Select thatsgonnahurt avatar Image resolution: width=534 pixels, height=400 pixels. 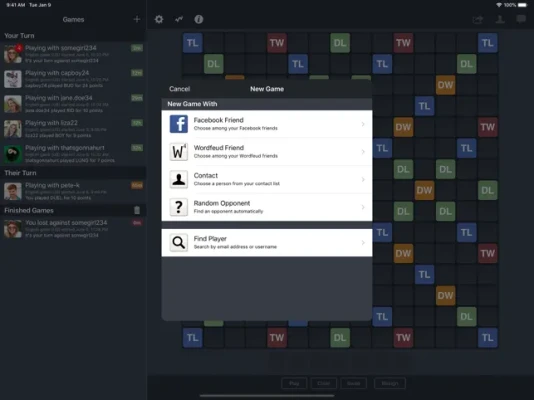pyautogui.click(x=13, y=154)
